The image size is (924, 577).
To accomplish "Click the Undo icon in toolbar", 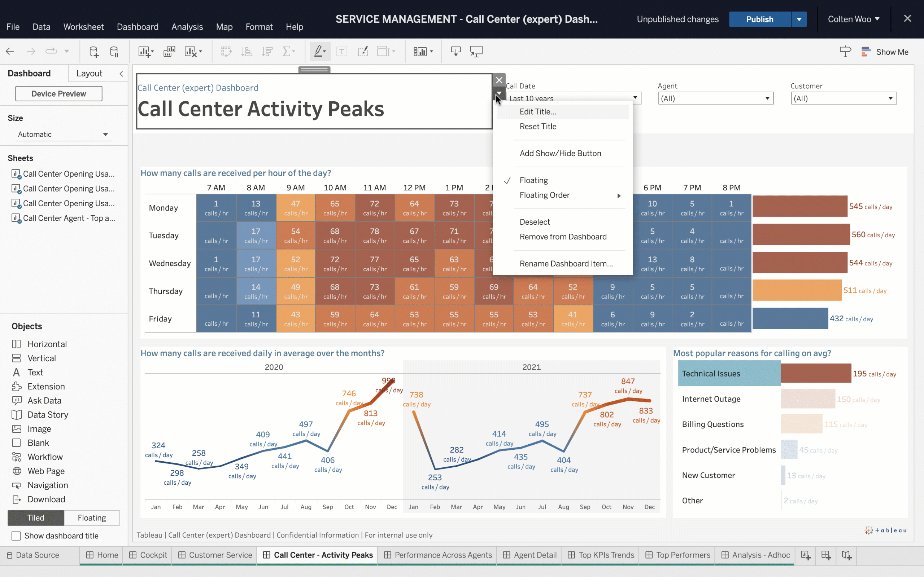I will tap(10, 51).
